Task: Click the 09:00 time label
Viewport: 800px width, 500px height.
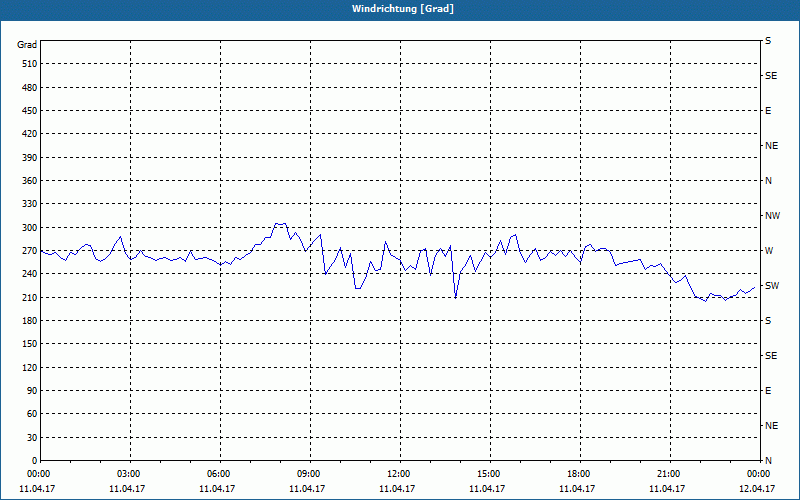Action: point(310,474)
